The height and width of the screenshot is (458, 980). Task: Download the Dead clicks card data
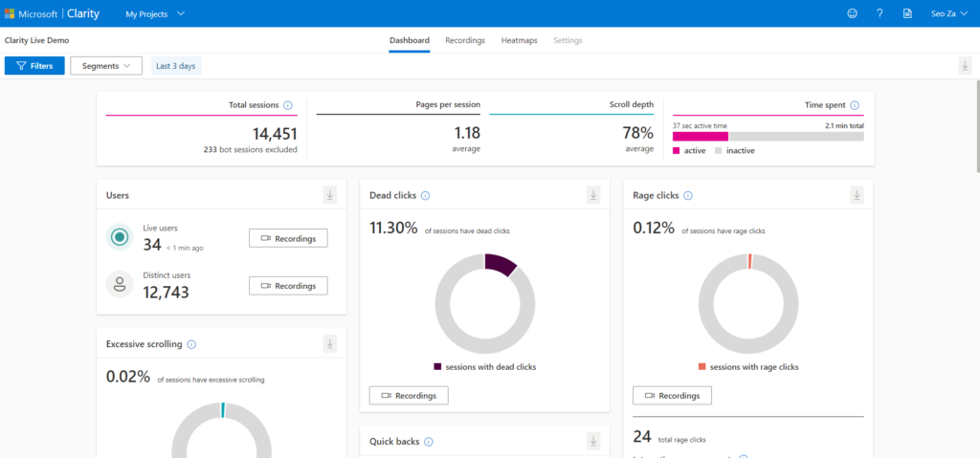593,195
